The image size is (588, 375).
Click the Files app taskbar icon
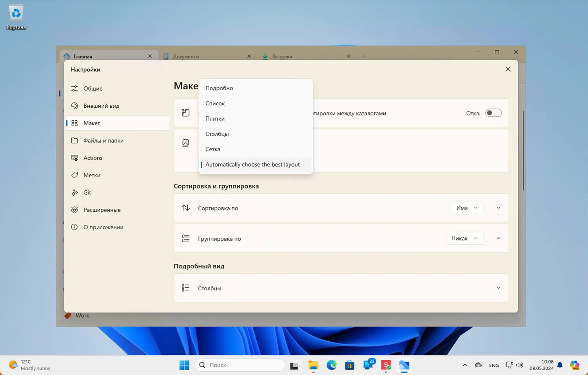[404, 365]
